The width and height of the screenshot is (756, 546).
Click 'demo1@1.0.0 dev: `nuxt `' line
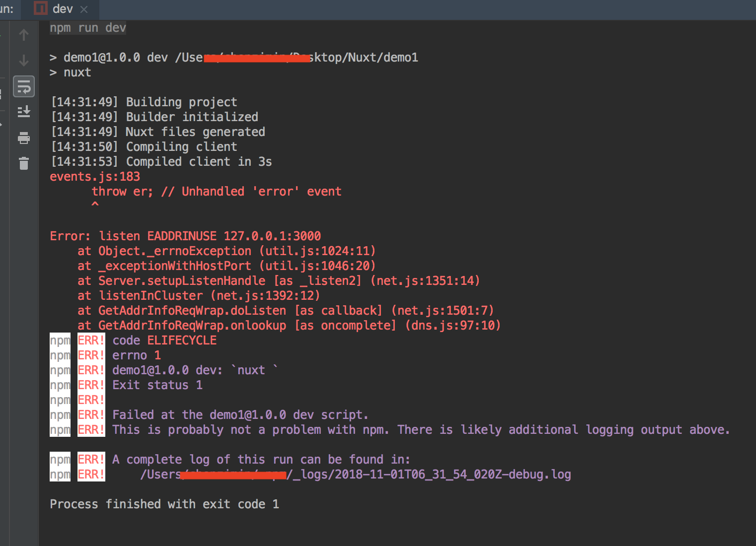point(195,370)
